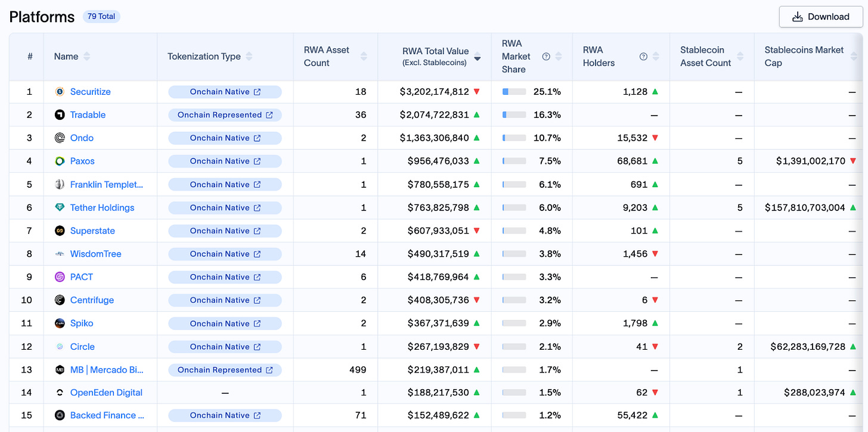Open the Ondo platform link
868x432 pixels.
82,138
